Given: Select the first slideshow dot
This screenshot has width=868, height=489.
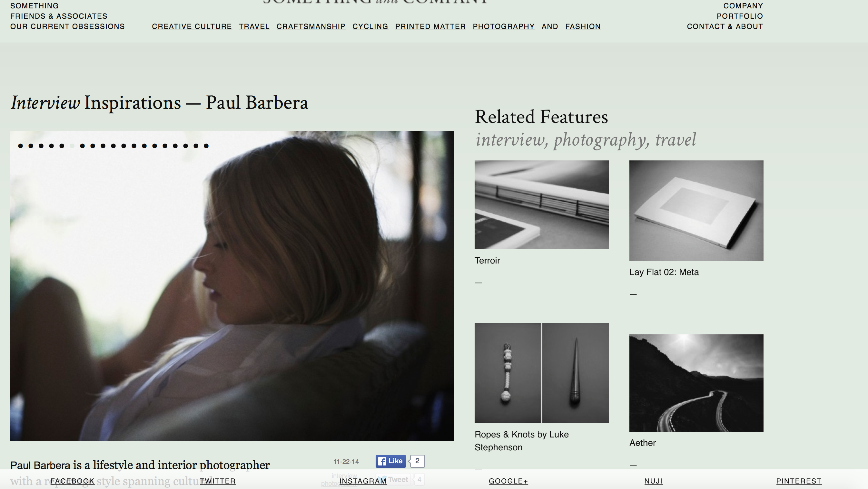Looking at the screenshot, I should click(x=21, y=146).
